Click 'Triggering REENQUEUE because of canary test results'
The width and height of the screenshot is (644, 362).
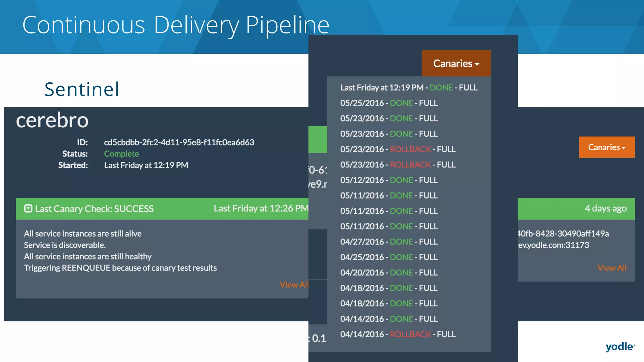click(120, 268)
